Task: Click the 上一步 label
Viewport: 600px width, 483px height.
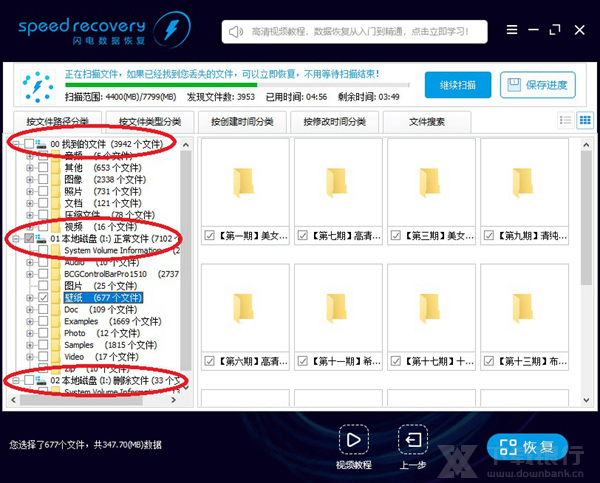Action: coord(412,465)
